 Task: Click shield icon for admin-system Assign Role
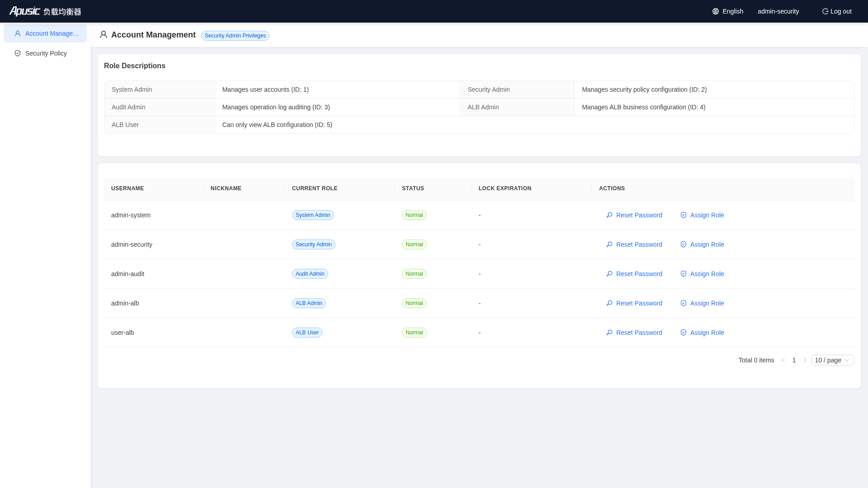click(684, 215)
